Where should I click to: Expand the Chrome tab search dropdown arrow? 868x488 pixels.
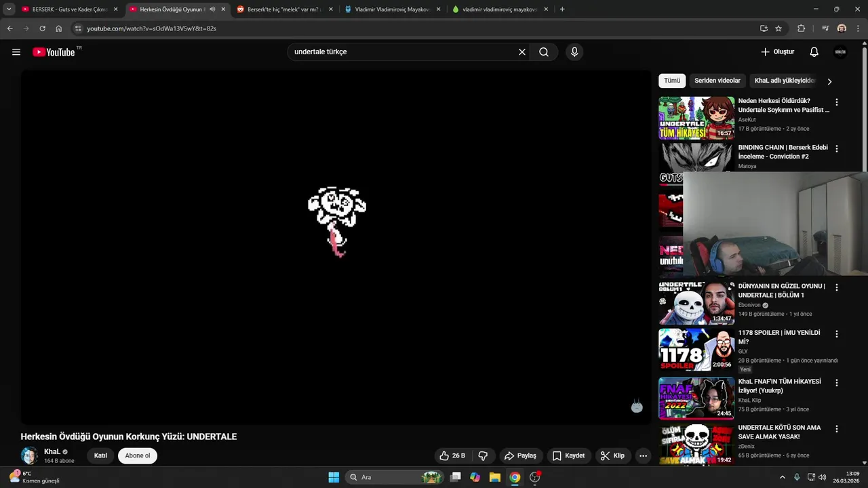pos(9,9)
